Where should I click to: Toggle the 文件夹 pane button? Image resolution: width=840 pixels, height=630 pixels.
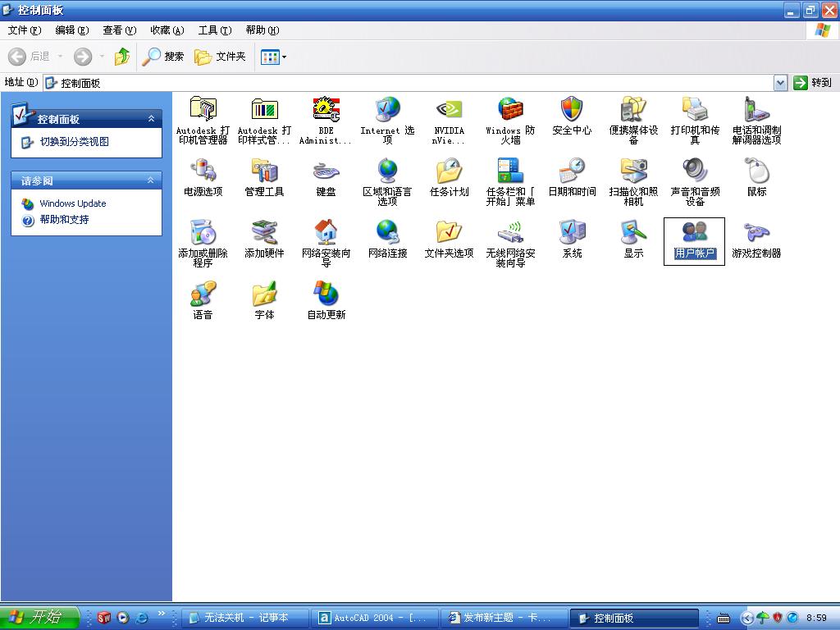coord(220,57)
